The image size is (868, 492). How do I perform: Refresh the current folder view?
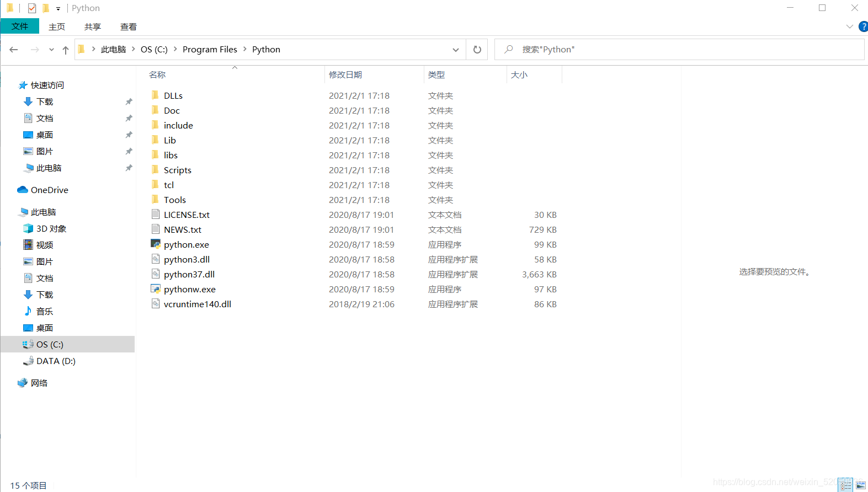click(x=477, y=50)
